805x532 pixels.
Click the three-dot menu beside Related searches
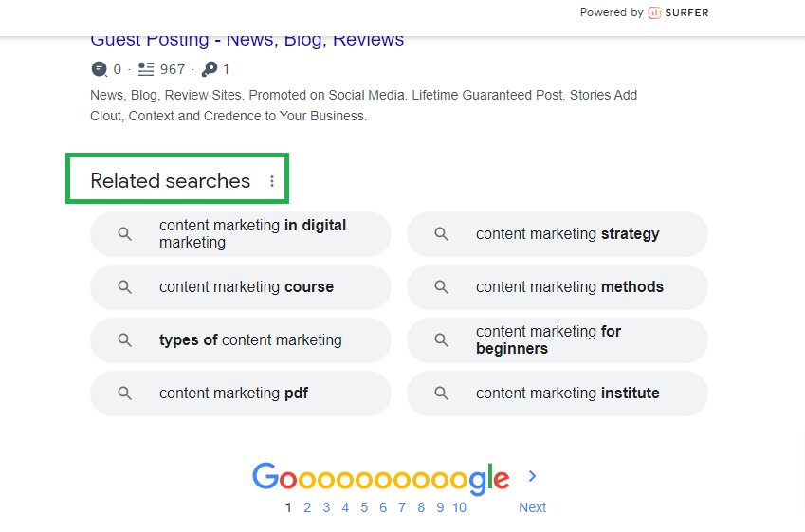[x=272, y=181]
